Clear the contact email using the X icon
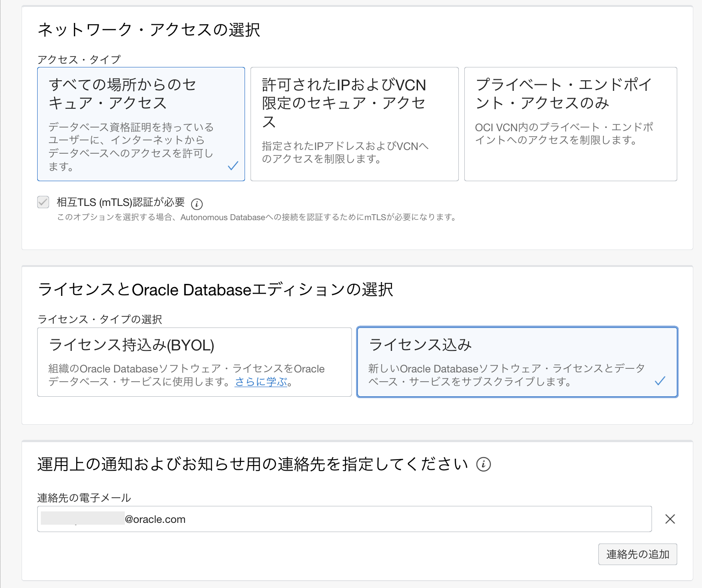The image size is (702, 588). [670, 519]
